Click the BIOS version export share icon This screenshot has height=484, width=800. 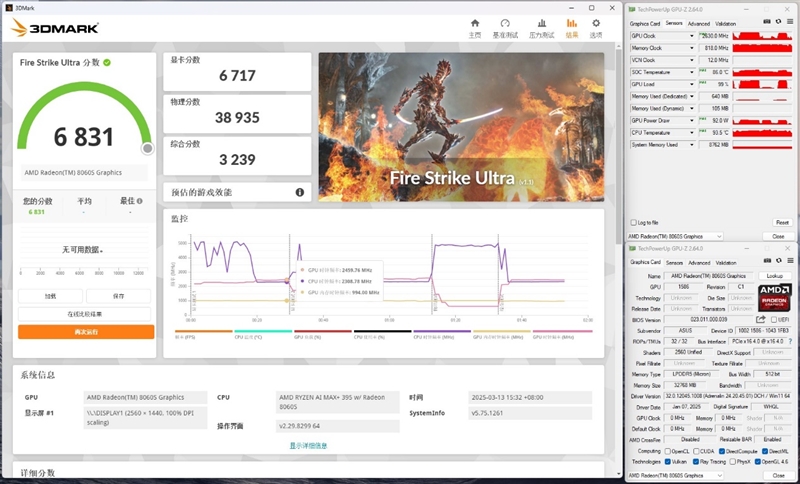(760, 319)
